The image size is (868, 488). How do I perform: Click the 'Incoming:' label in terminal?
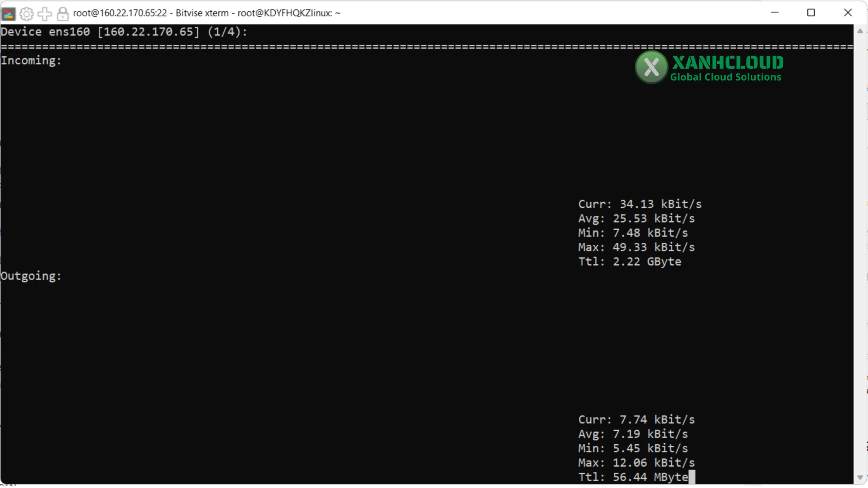pos(31,61)
